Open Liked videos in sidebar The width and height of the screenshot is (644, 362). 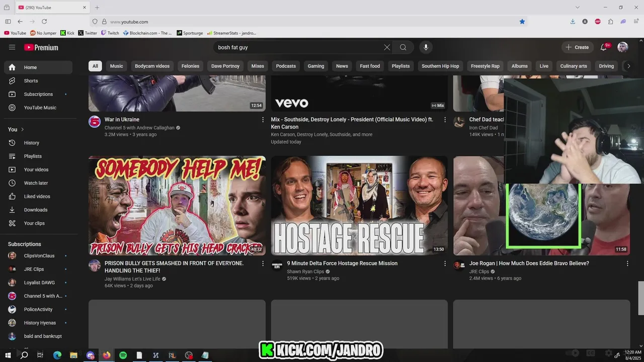coord(38,197)
